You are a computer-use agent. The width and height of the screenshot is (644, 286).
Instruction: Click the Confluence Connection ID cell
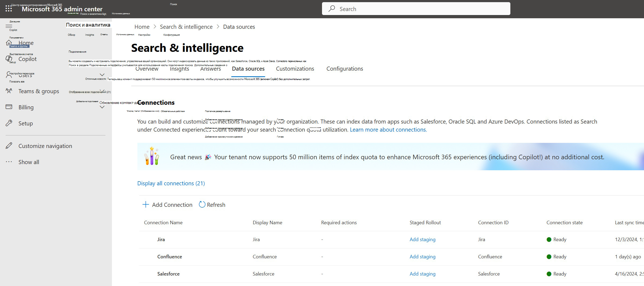(x=490, y=257)
